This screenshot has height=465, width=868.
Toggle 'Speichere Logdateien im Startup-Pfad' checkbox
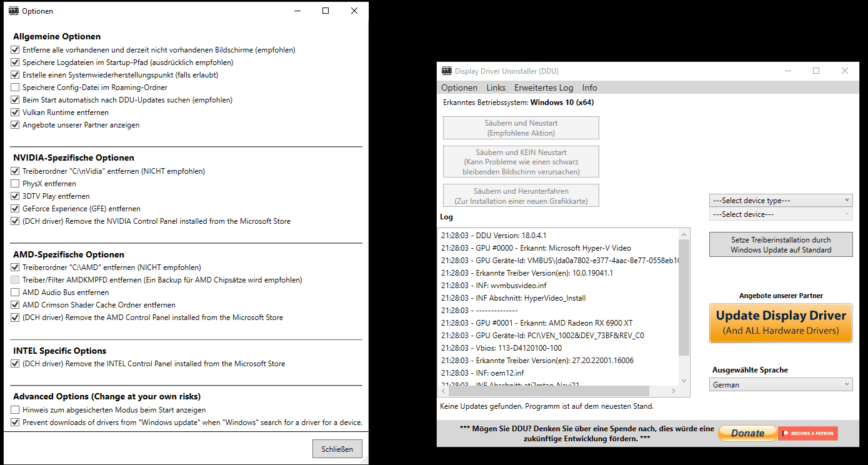(x=15, y=62)
